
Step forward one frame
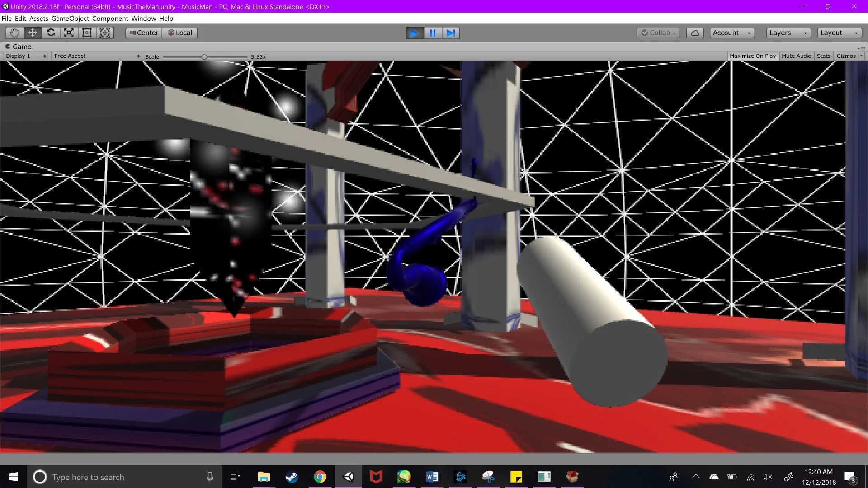coord(451,33)
